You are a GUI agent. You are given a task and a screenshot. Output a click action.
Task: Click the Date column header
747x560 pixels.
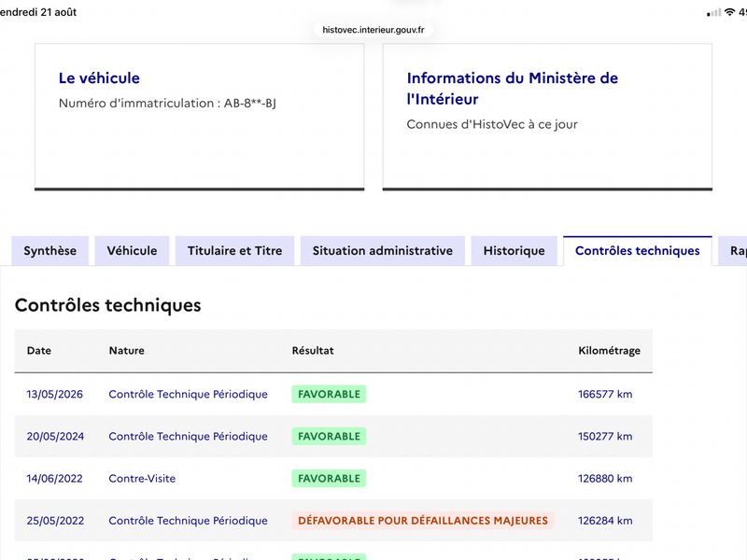[x=39, y=351]
